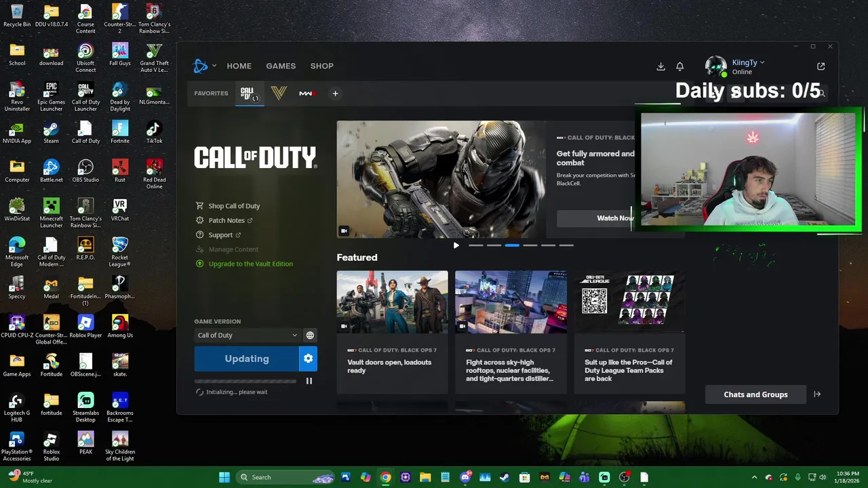Click the Windows taskbar Search box
This screenshot has height=488, width=868.
(286, 477)
